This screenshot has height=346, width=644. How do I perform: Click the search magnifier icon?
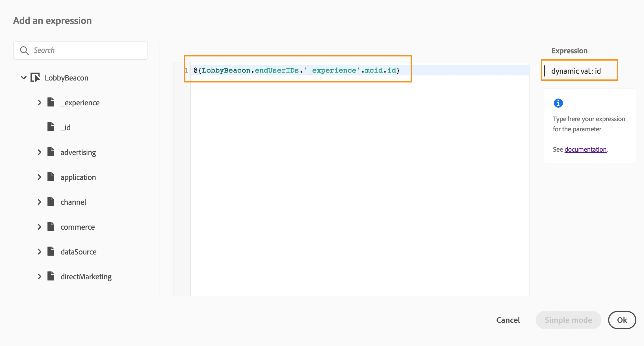(24, 51)
